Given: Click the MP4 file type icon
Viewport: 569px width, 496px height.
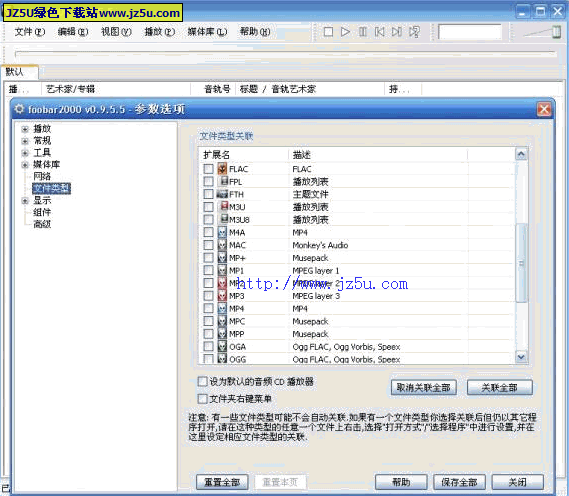Looking at the screenshot, I should [222, 308].
